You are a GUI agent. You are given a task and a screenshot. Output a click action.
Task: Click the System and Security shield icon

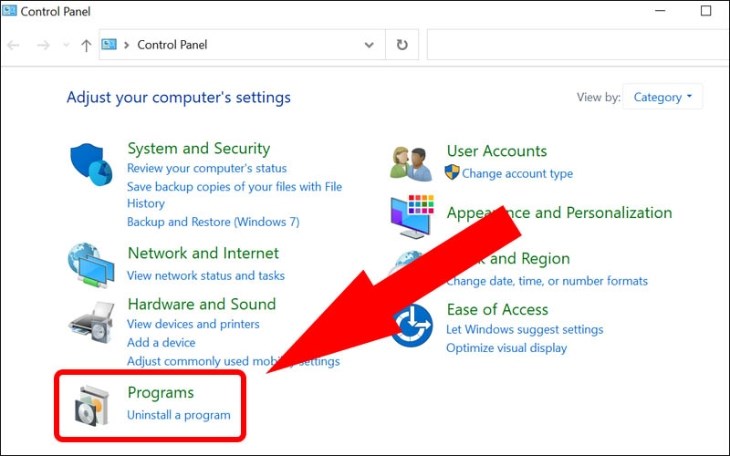coord(91,164)
